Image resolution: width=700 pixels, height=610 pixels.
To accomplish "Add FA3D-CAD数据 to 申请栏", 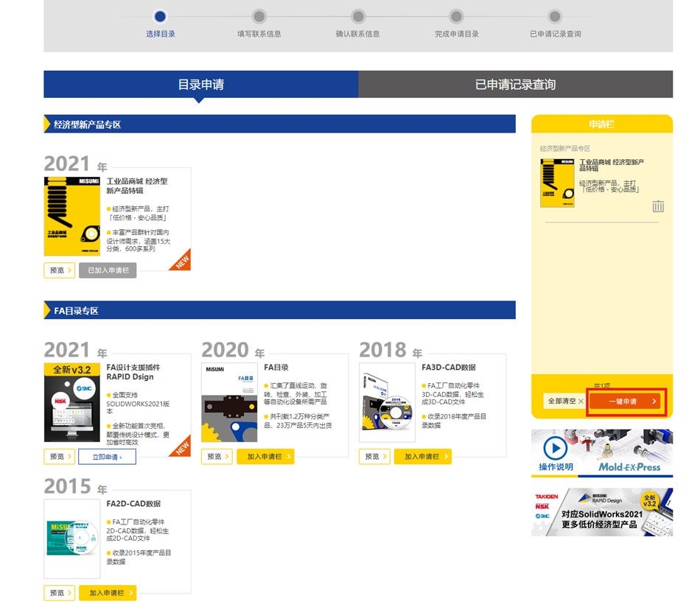I will click(x=423, y=457).
